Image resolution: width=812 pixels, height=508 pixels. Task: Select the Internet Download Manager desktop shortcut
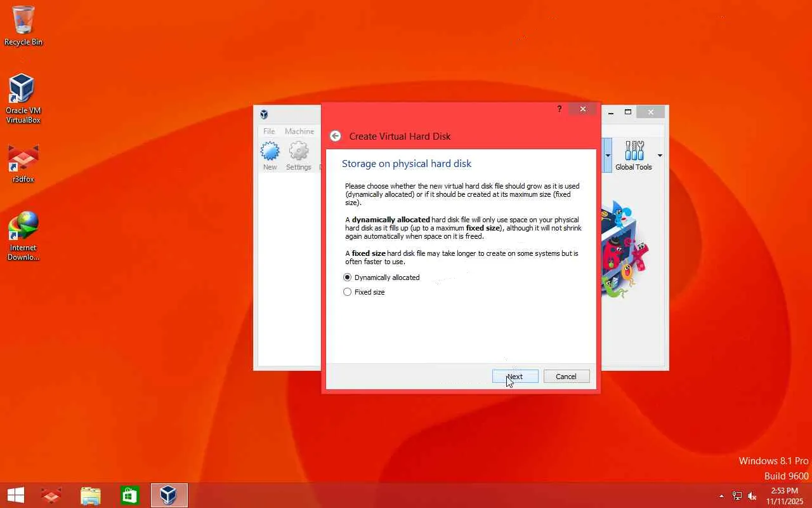pos(23,236)
